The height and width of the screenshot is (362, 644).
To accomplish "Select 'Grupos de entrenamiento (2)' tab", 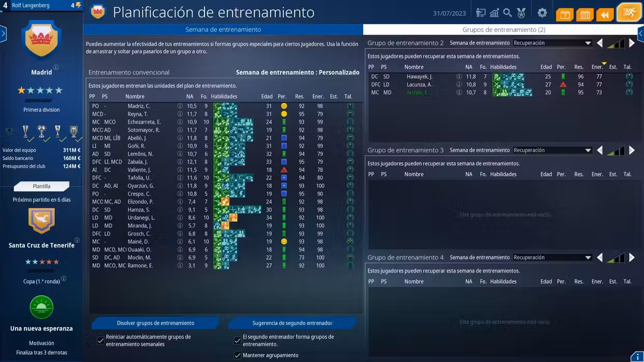I will 503,29.
